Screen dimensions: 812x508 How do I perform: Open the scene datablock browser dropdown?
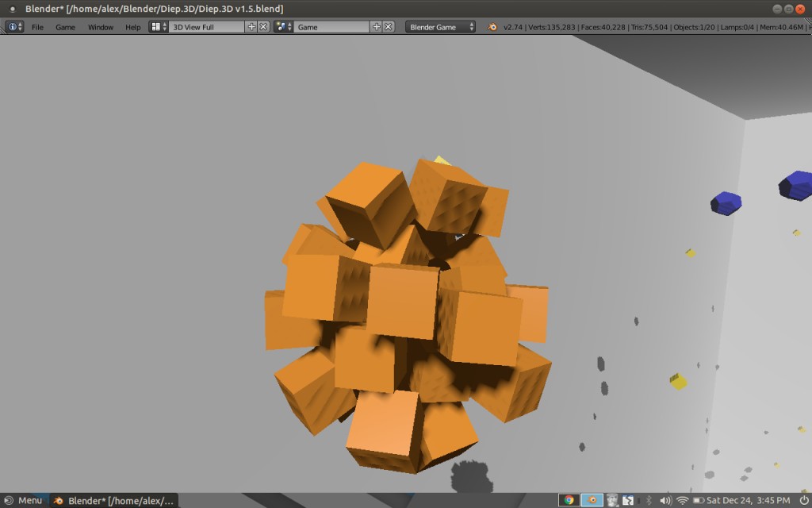click(282, 26)
